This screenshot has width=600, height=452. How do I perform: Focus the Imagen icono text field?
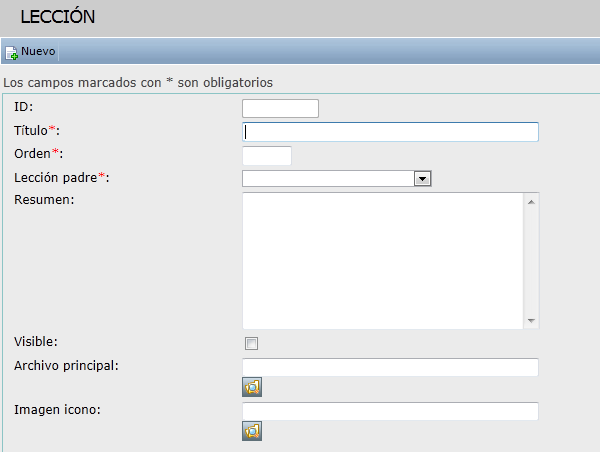pos(390,411)
